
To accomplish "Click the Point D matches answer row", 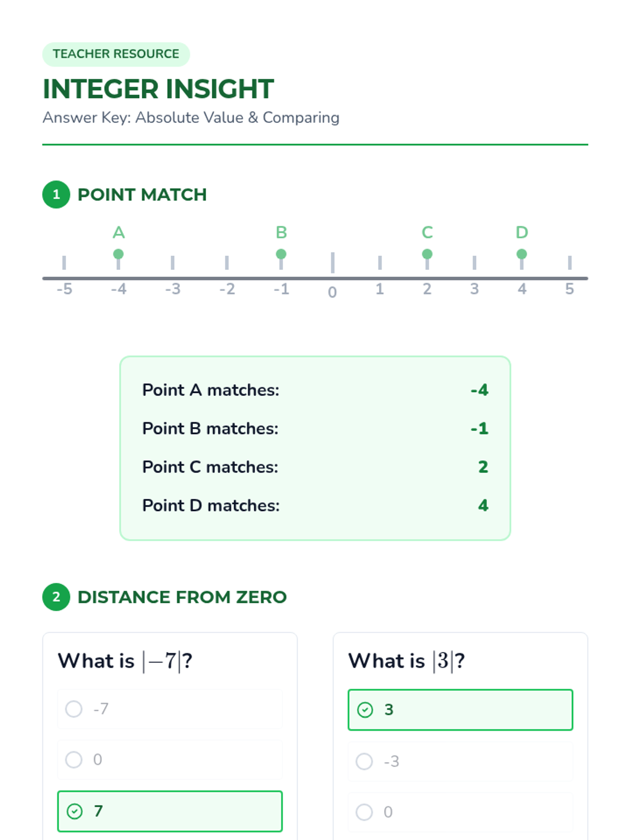I will tap(315, 506).
